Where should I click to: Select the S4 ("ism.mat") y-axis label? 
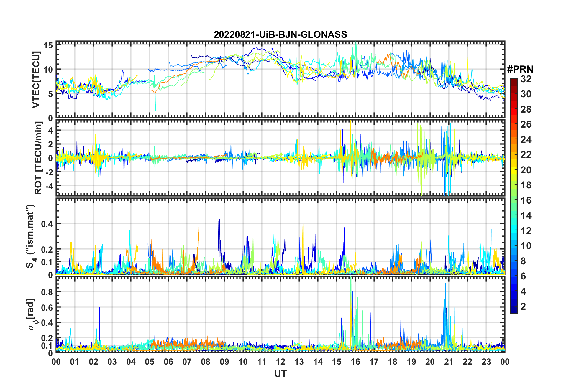31,236
